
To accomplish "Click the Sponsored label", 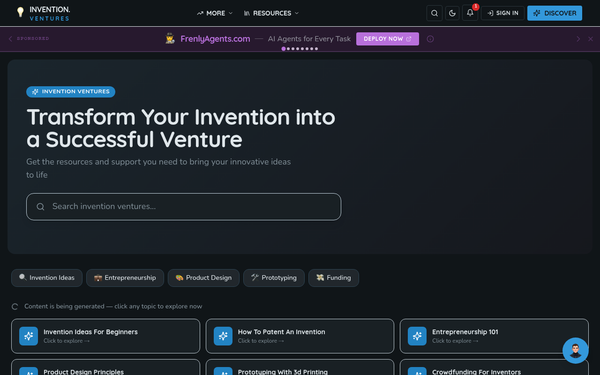I will 33,39.
